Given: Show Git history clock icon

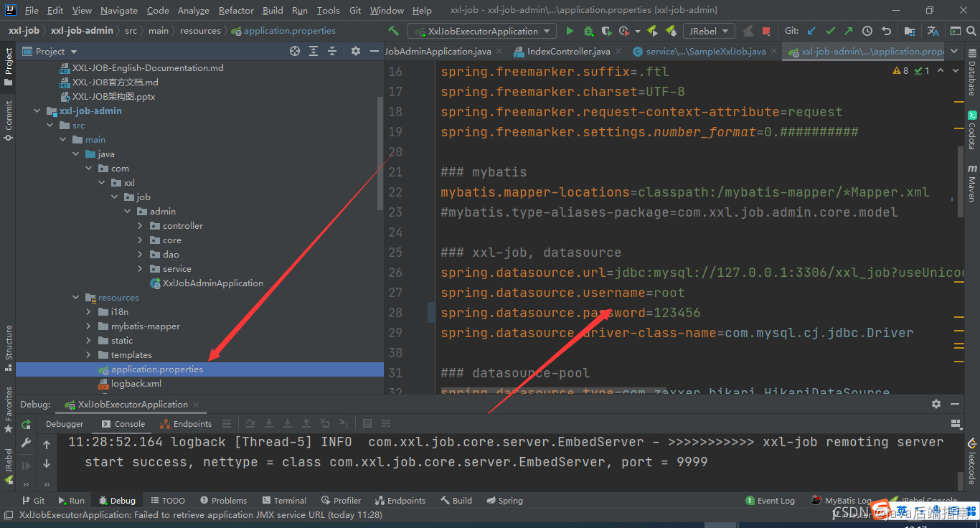Looking at the screenshot, I should [x=867, y=31].
